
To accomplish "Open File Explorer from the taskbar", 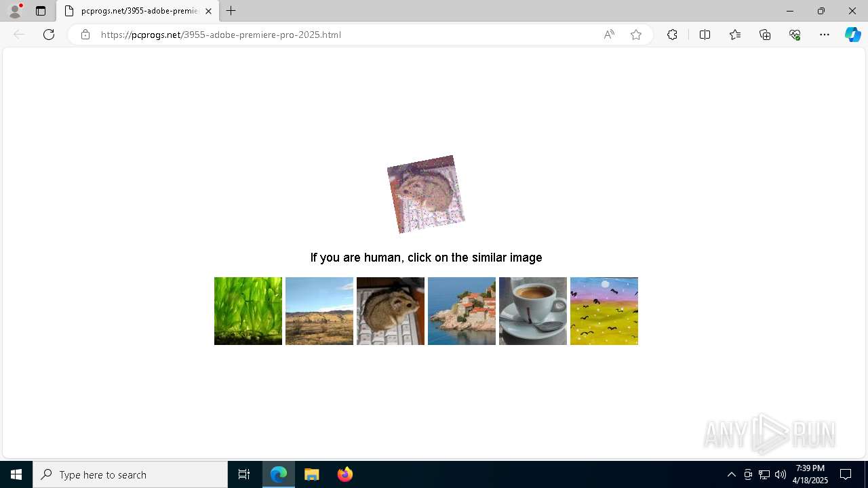I will 312,474.
